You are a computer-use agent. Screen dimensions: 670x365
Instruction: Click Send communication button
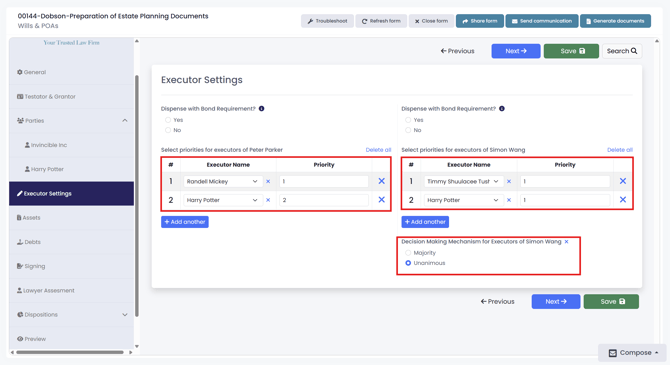pyautogui.click(x=542, y=21)
